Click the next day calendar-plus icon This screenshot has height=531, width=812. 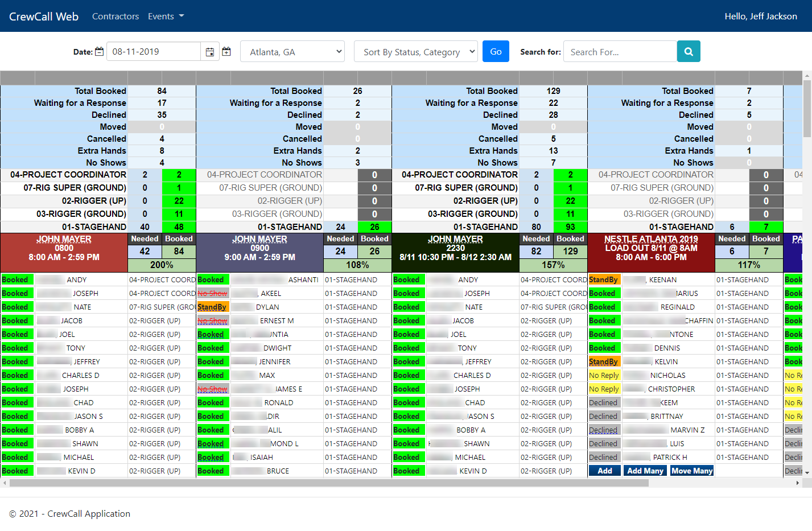click(x=226, y=52)
